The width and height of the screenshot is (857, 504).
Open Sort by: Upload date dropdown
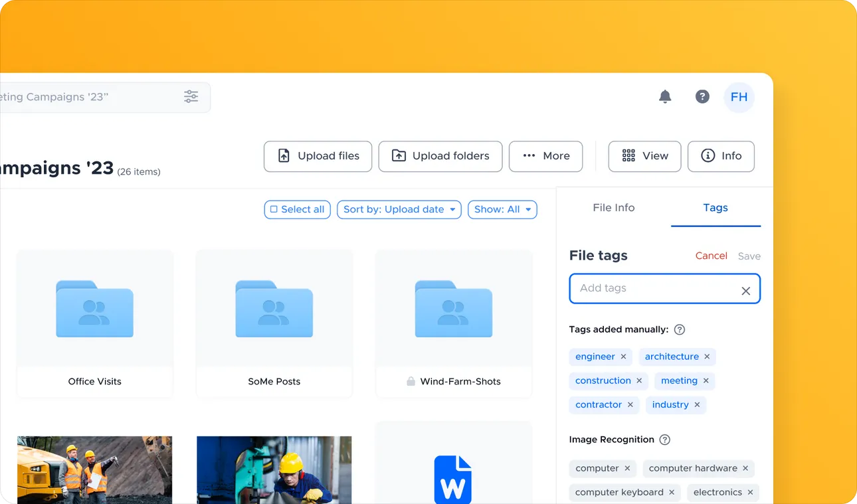(399, 209)
